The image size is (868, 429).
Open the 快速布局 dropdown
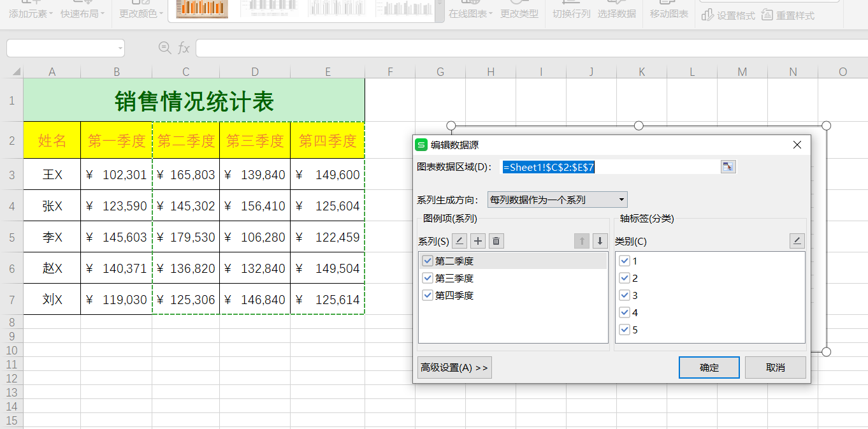click(x=83, y=13)
